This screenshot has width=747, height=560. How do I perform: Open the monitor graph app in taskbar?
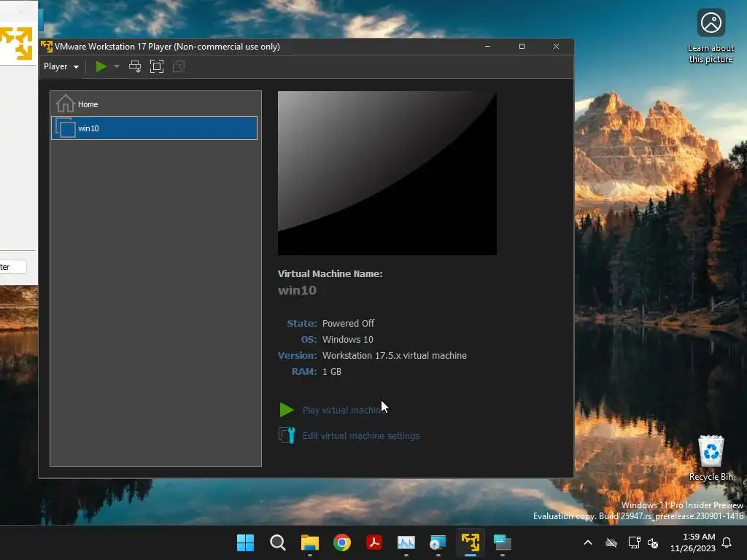click(x=406, y=542)
